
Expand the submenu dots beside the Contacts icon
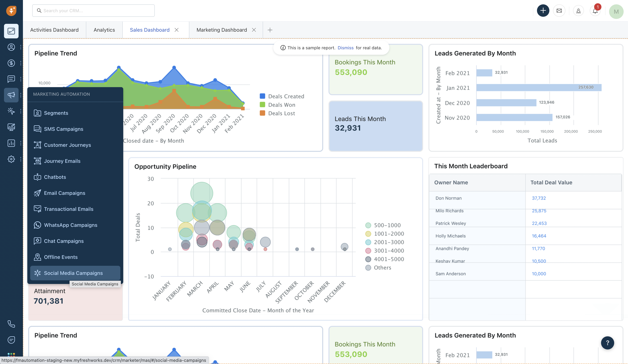[x=21, y=47]
